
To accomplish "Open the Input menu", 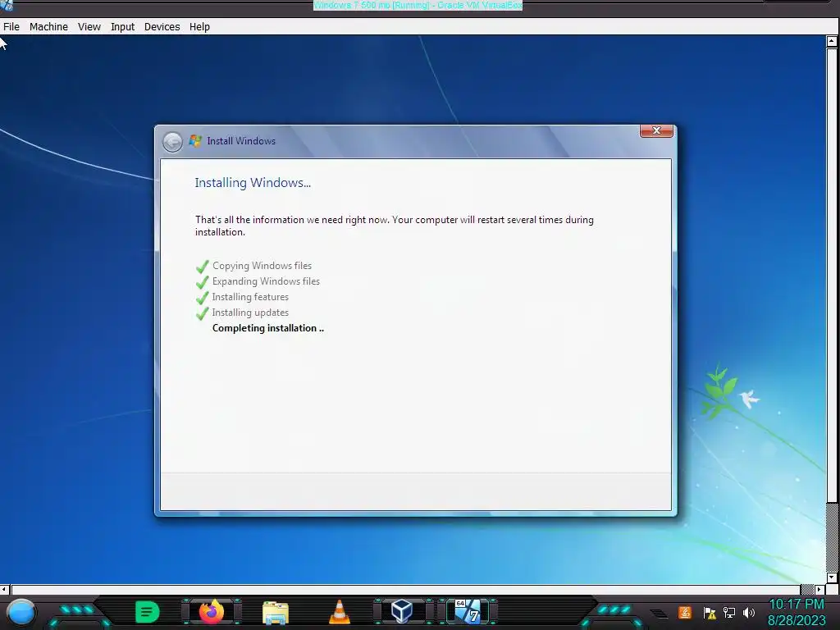I will tap(123, 27).
